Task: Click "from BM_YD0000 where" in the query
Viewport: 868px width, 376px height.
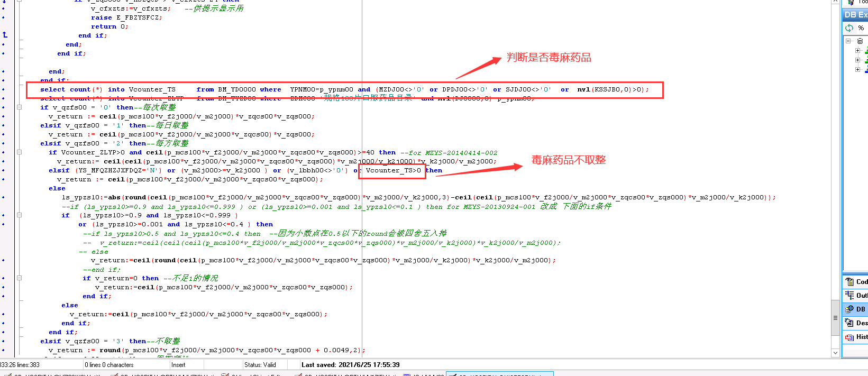Action: coord(239,89)
